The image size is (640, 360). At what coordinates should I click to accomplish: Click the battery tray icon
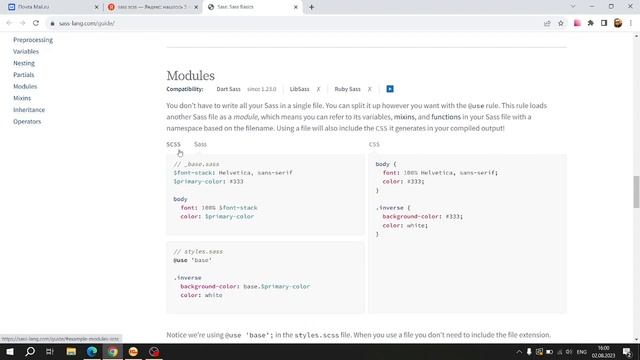549,352
